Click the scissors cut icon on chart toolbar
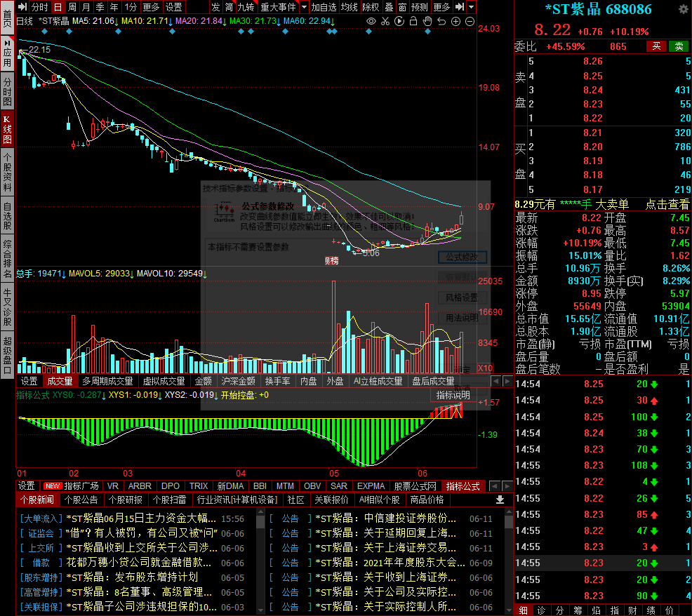 pyautogui.click(x=385, y=21)
